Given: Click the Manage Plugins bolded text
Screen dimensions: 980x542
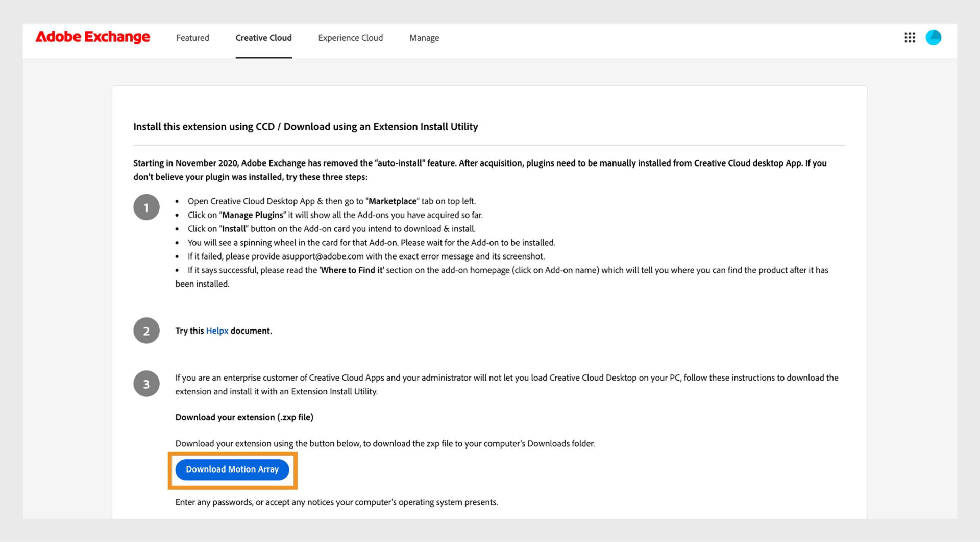Looking at the screenshot, I should (x=253, y=215).
